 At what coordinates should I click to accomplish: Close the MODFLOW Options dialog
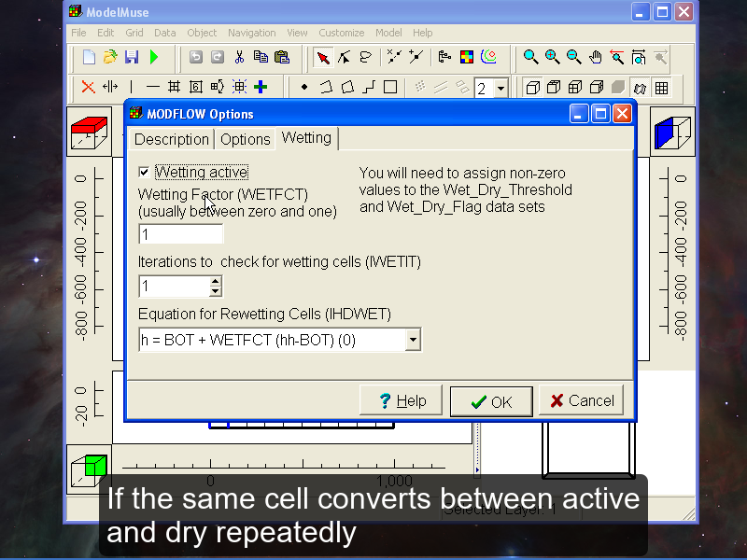(622, 114)
